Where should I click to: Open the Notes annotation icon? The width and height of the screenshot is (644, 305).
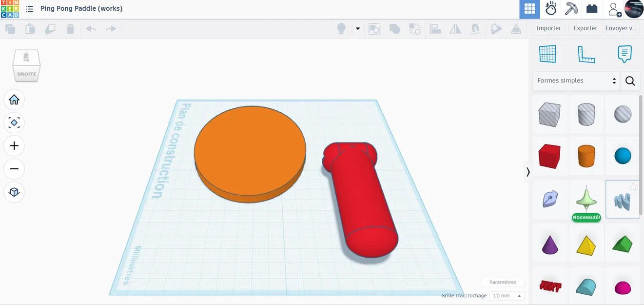pyautogui.click(x=624, y=54)
